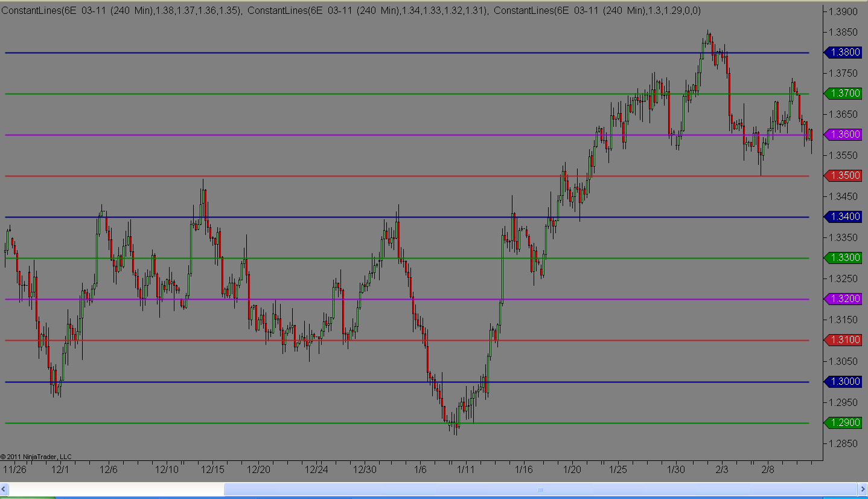
Task: Click the 1.3600 purple price marker
Action: coord(843,135)
